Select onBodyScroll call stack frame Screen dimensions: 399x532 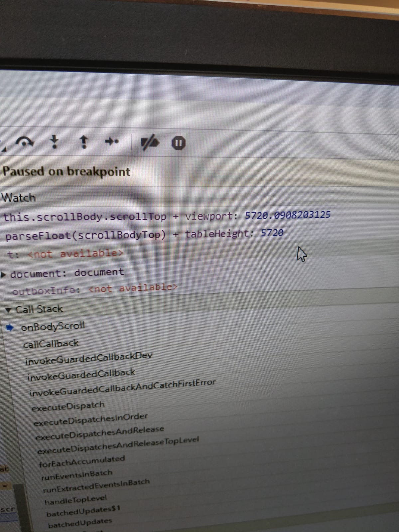coord(53,326)
